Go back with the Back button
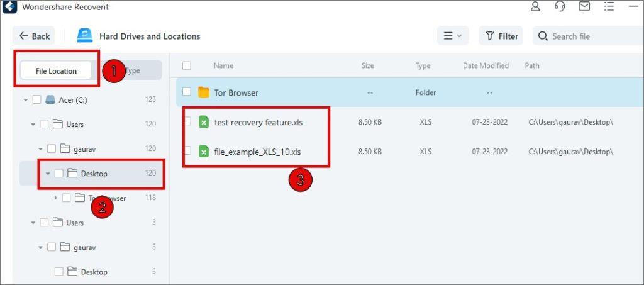This screenshot has height=285, width=644. tap(34, 36)
